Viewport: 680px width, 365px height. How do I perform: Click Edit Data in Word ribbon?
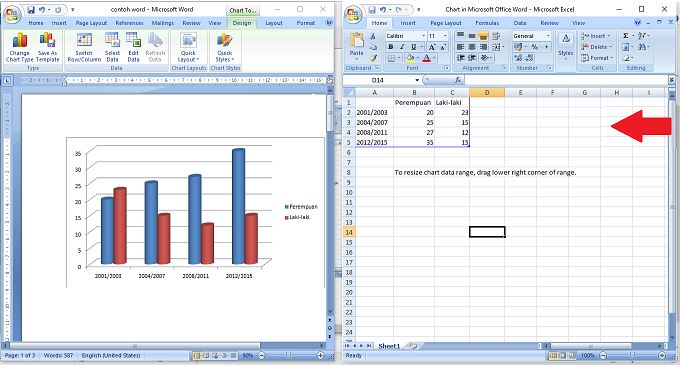click(x=133, y=47)
